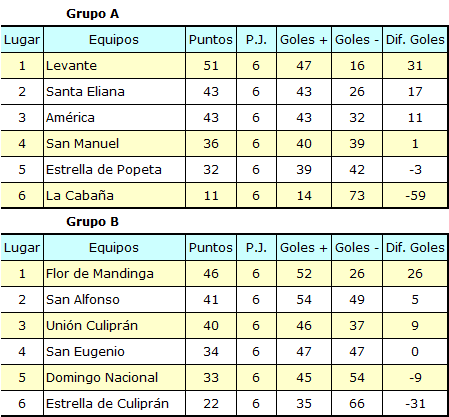Select Levante's 51 points cell
The image size is (449, 417).
tap(211, 66)
